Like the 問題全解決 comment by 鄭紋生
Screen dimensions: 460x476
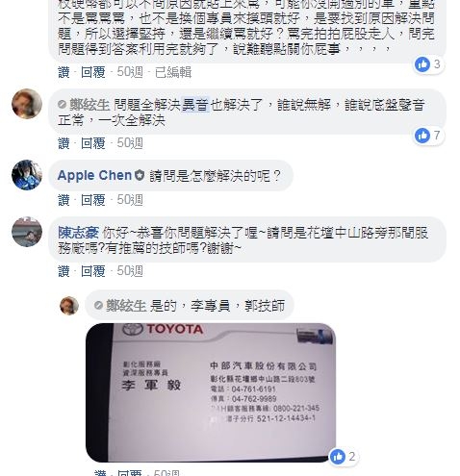click(x=64, y=143)
